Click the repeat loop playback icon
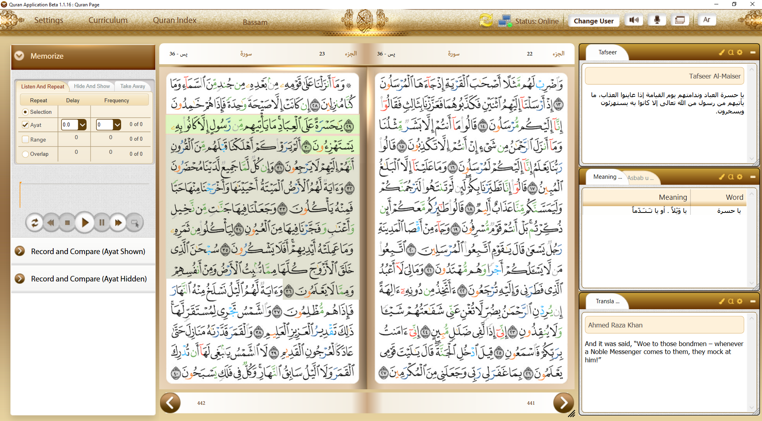The image size is (762, 421). 34,223
